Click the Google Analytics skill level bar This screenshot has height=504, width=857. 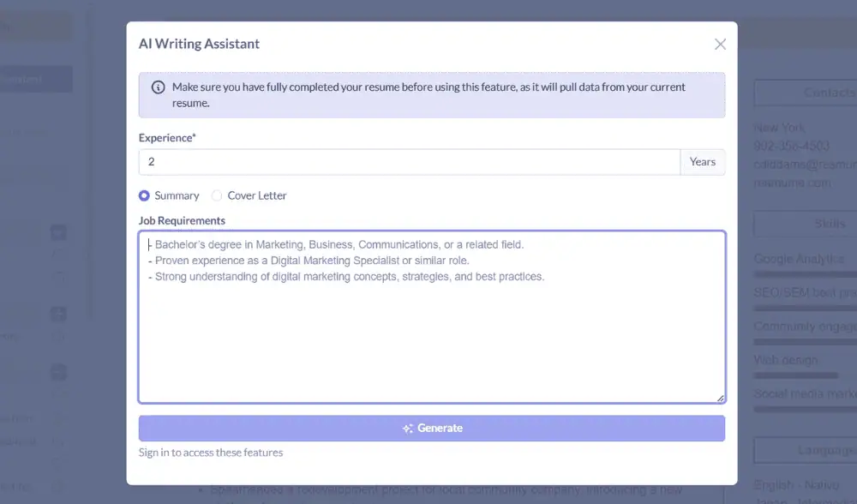click(x=804, y=274)
